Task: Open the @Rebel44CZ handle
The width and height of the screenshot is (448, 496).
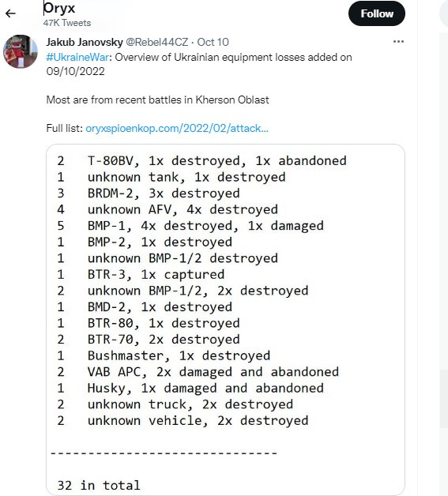Action: [157, 42]
